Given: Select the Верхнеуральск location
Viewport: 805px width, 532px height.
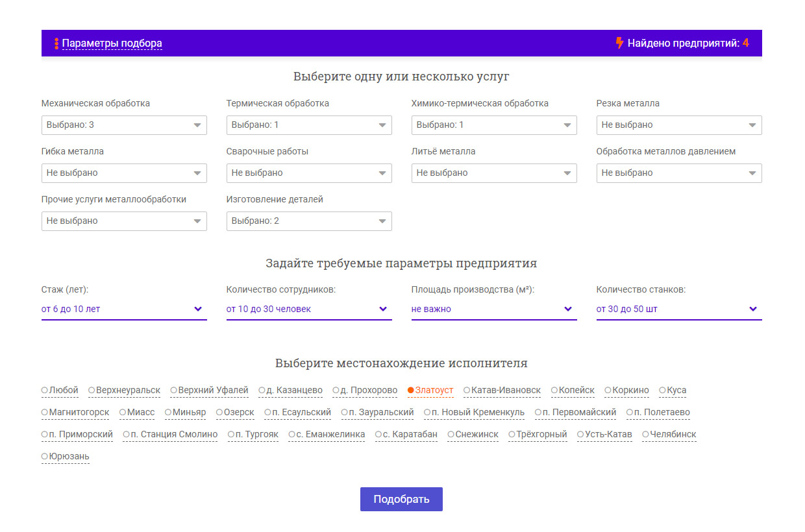Looking at the screenshot, I should 124,391.
